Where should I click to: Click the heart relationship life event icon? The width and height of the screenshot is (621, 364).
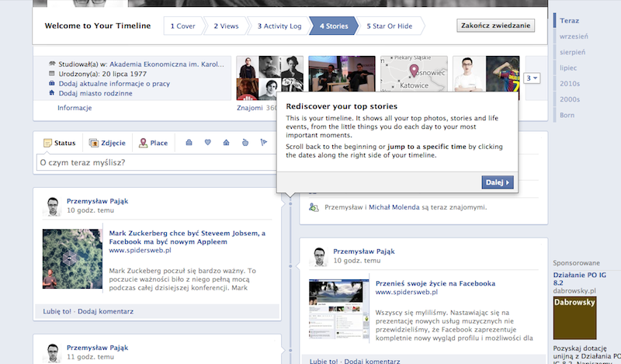pos(207,142)
